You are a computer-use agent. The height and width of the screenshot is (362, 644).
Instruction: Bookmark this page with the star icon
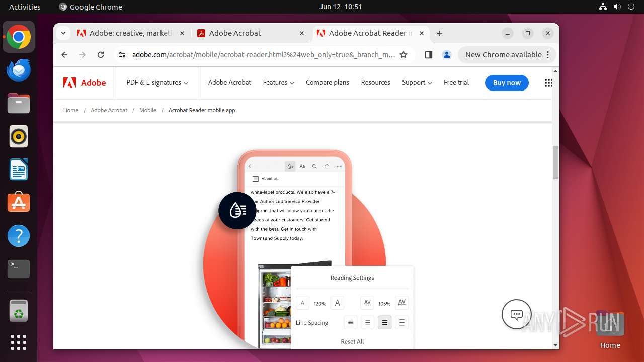pyautogui.click(x=404, y=55)
